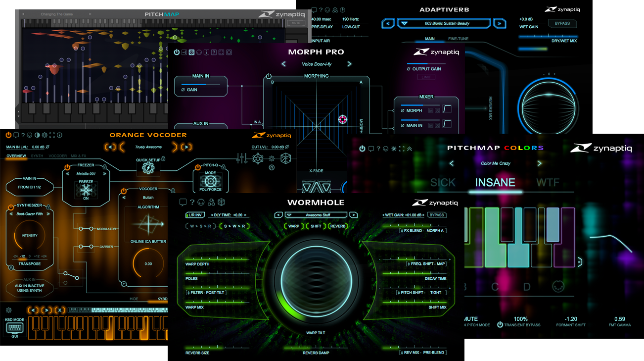This screenshot has width=644, height=361.
Task: Click the fullscreen expand icon in Pitchmap Colors
Action: click(x=401, y=149)
